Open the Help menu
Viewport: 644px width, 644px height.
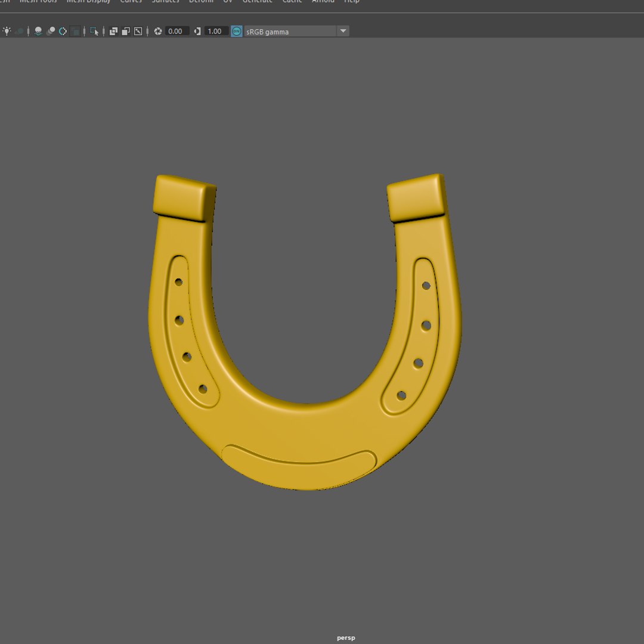pyautogui.click(x=352, y=1)
